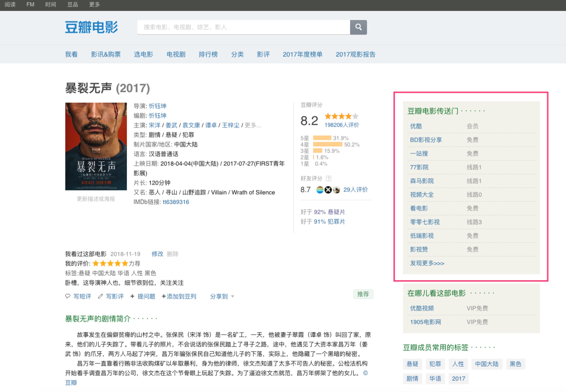The image size is (566, 392).
Task: Expand the 分享到 dropdown arrow
Action: [x=233, y=296]
